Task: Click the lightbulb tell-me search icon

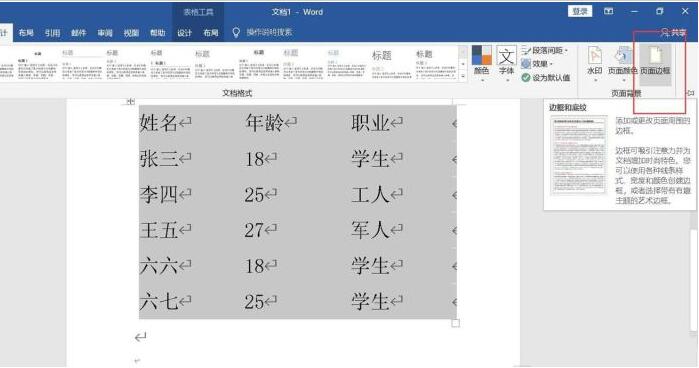Action: [236, 32]
